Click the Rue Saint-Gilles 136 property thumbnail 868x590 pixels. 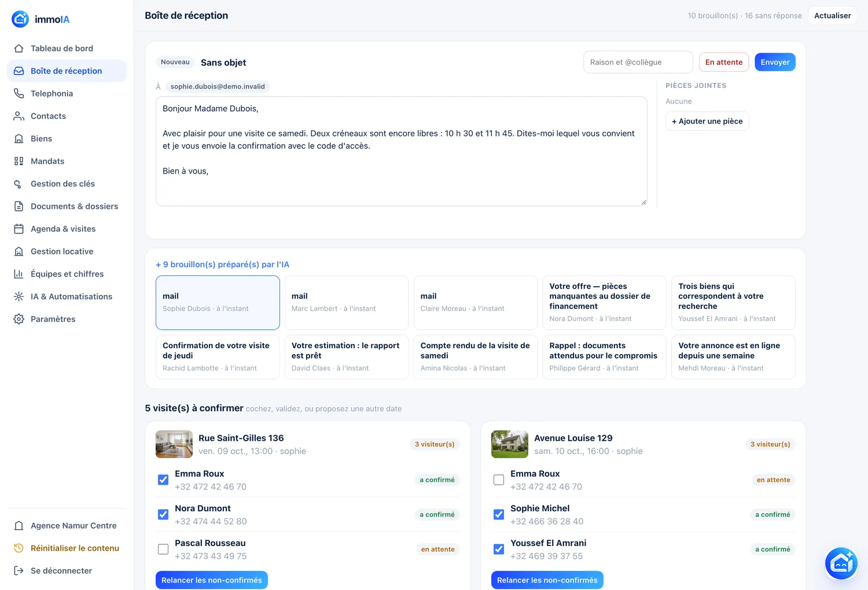(x=174, y=444)
